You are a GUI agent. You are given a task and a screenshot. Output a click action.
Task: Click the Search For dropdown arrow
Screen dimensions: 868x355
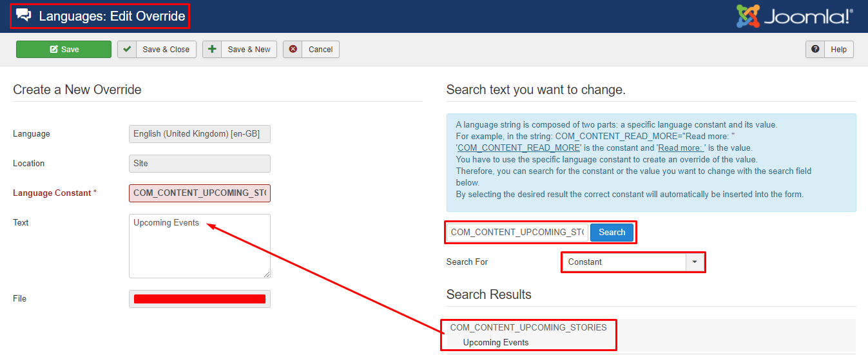pyautogui.click(x=695, y=262)
